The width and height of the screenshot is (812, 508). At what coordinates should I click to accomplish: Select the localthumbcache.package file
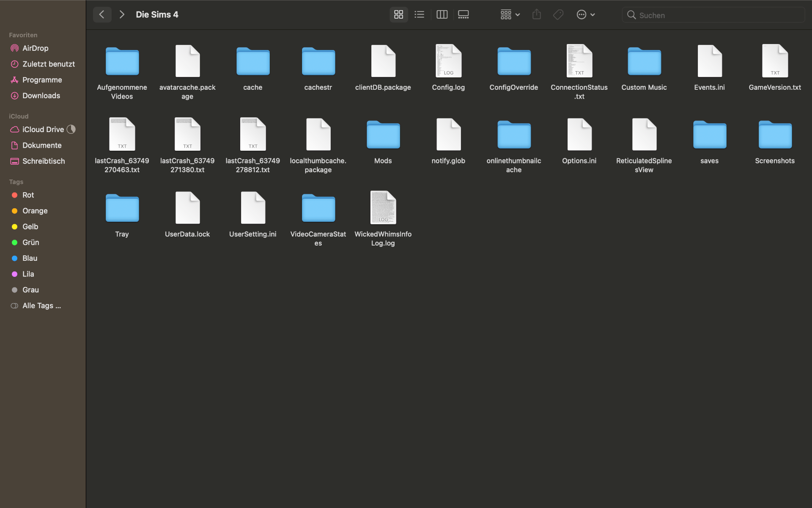(x=318, y=135)
